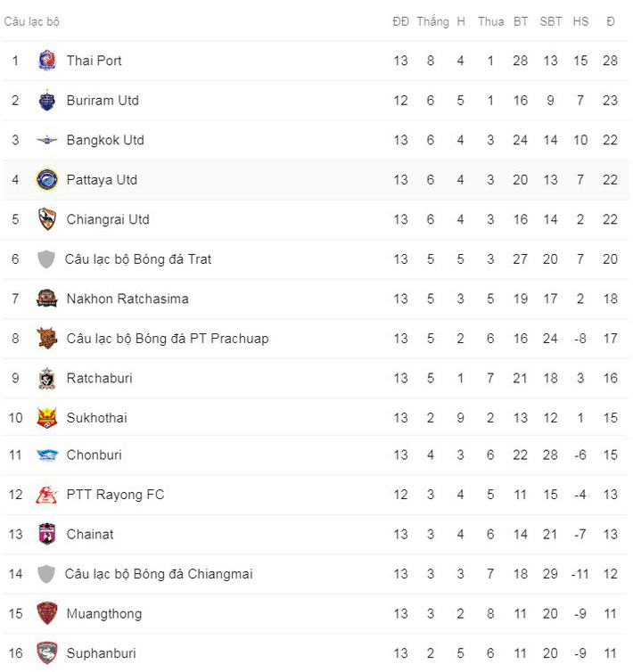Open the Suphanburi team name link

[101, 653]
